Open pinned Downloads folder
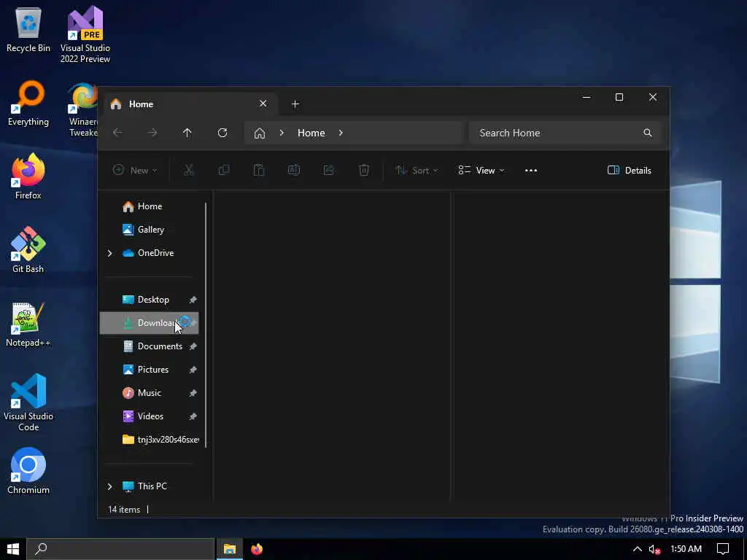This screenshot has width=747, height=560. coord(149,323)
